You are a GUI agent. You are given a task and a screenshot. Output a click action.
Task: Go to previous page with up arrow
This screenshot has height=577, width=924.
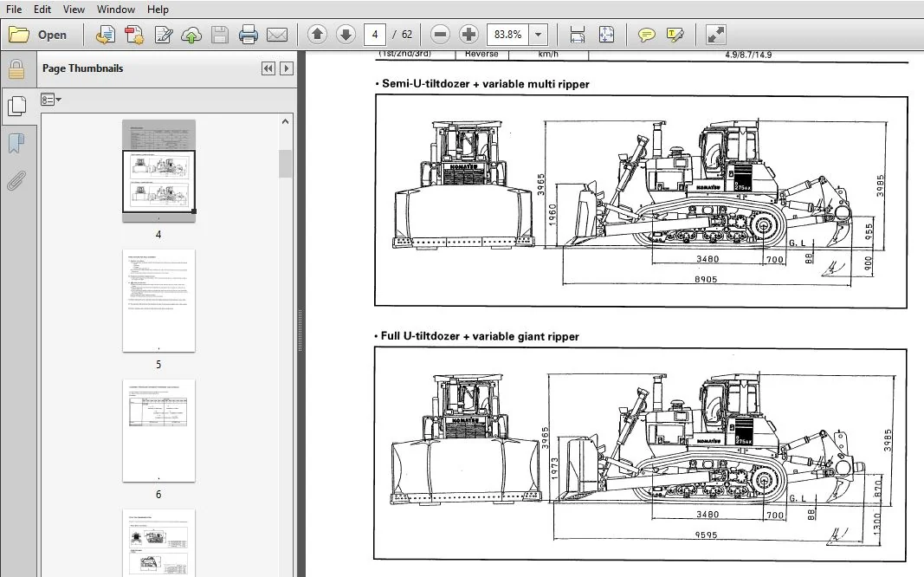(317, 35)
